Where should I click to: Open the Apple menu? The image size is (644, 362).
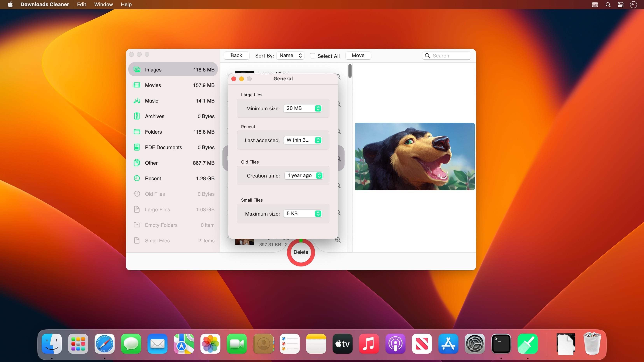(x=10, y=4)
